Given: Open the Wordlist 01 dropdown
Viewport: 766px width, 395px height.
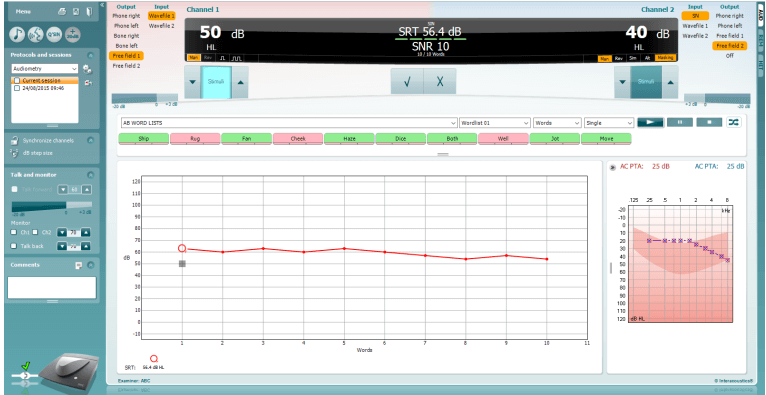Looking at the screenshot, I should [x=495, y=123].
